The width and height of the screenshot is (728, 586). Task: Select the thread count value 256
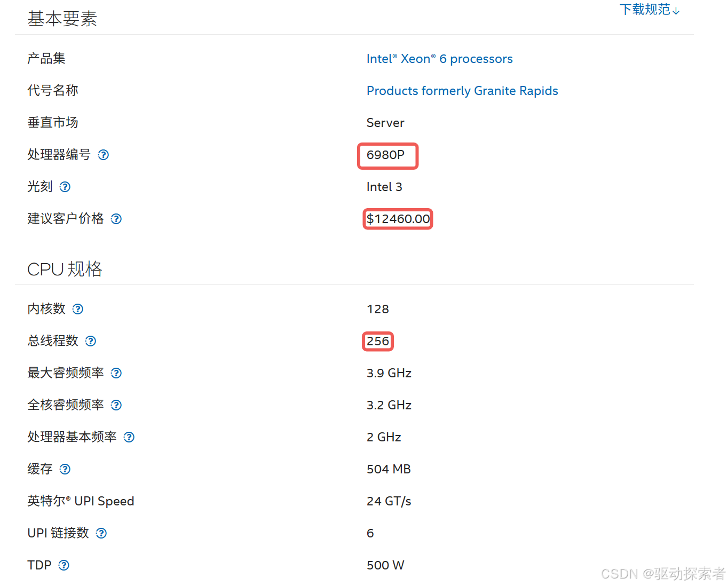click(378, 341)
